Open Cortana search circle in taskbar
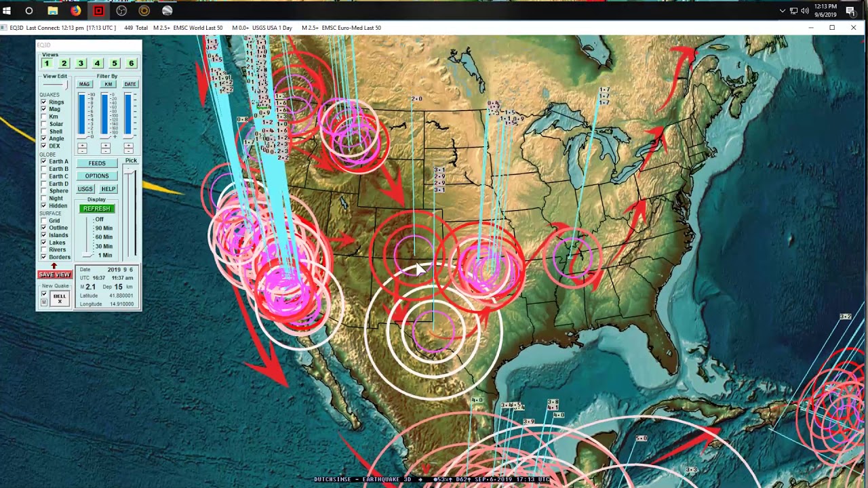868x488 pixels. (29, 11)
